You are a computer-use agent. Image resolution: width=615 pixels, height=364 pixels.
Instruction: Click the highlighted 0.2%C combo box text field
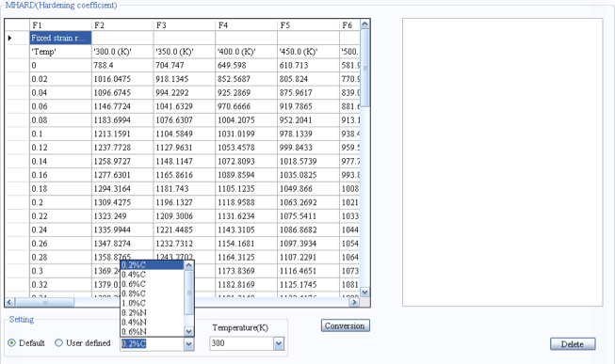click(x=153, y=344)
